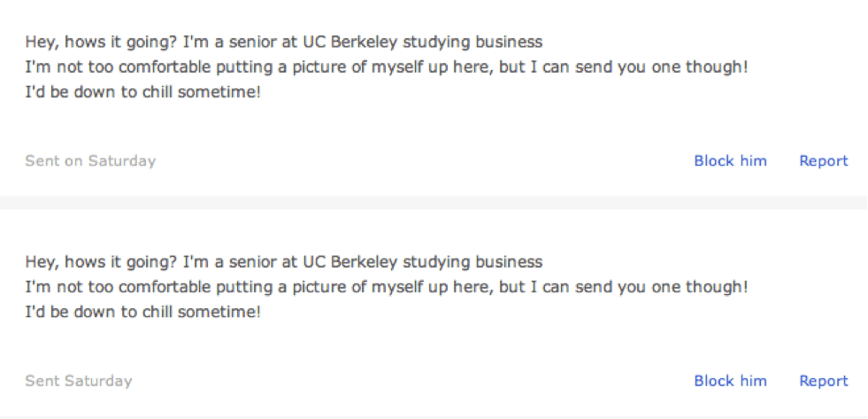Click the "Sent on Saturday" timestamp

[90, 160]
